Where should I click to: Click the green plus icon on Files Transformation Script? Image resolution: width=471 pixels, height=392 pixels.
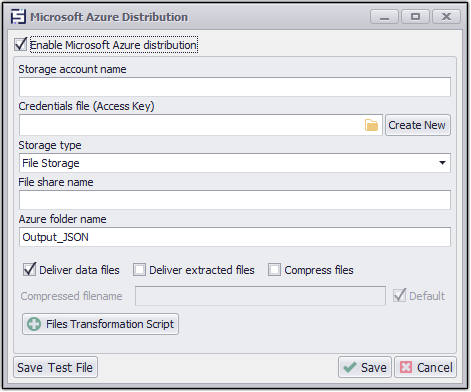coord(34,324)
